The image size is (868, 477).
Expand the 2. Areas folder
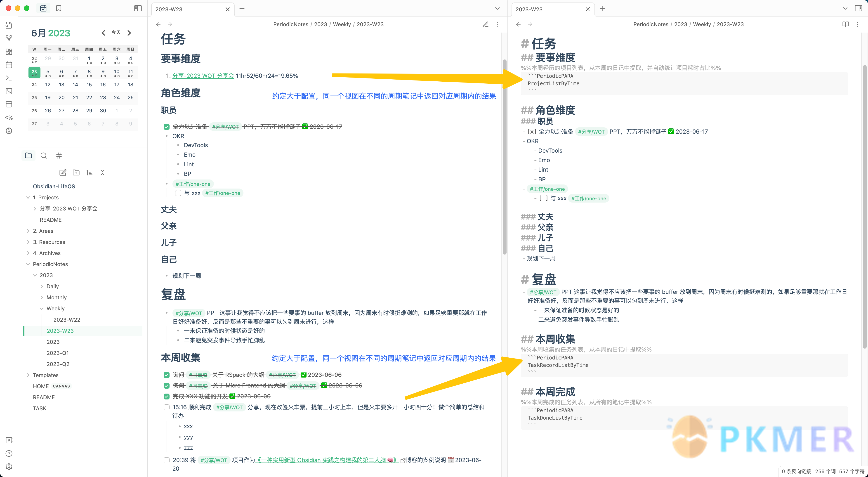point(28,231)
